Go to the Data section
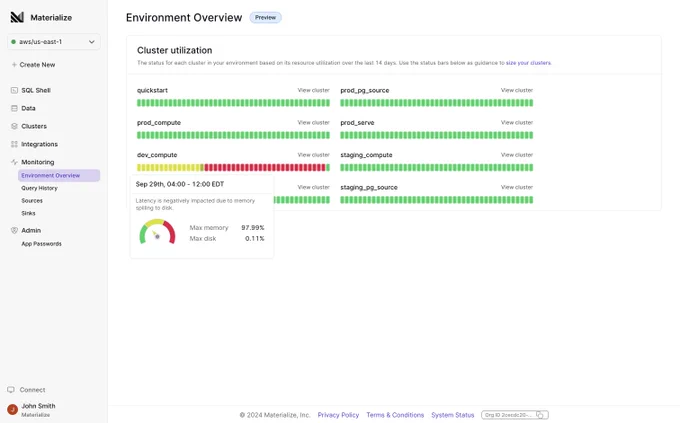 point(28,108)
